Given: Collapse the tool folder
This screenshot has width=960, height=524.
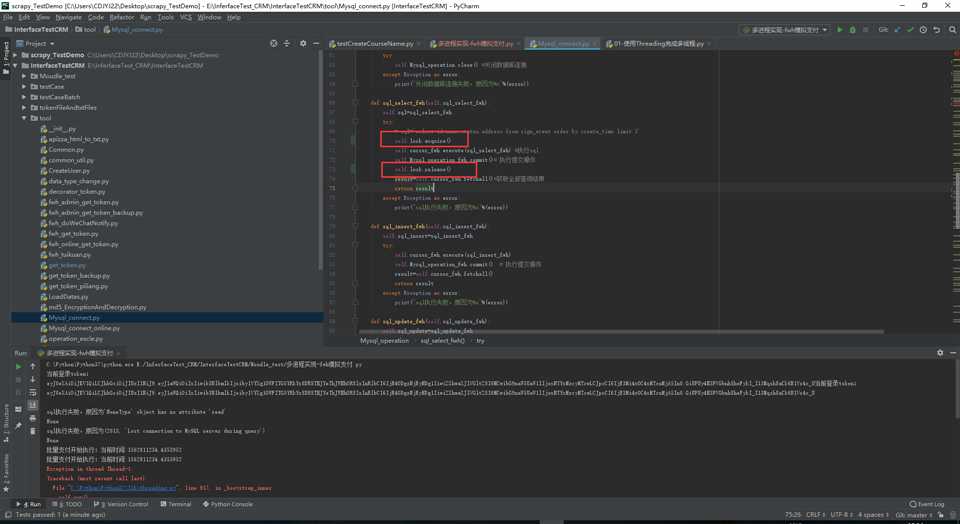Looking at the screenshot, I should [x=24, y=118].
